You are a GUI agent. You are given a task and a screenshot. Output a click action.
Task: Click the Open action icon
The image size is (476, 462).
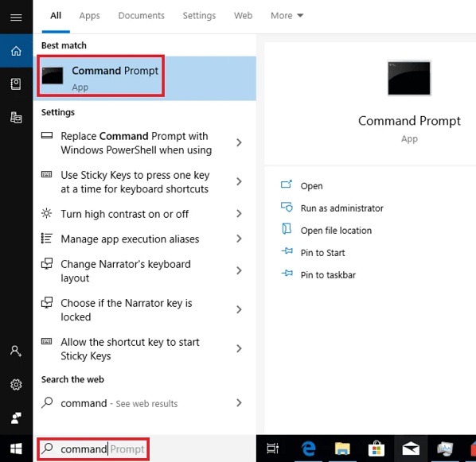287,184
